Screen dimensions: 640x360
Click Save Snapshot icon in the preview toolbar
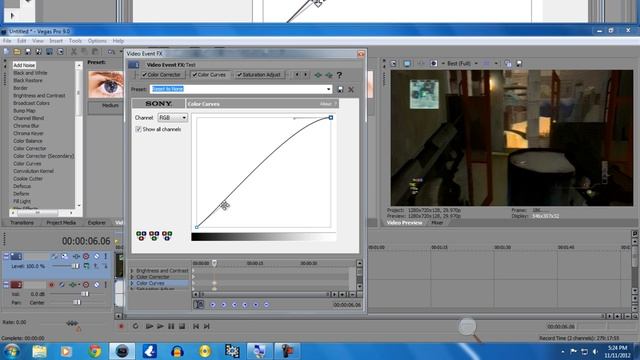point(519,64)
